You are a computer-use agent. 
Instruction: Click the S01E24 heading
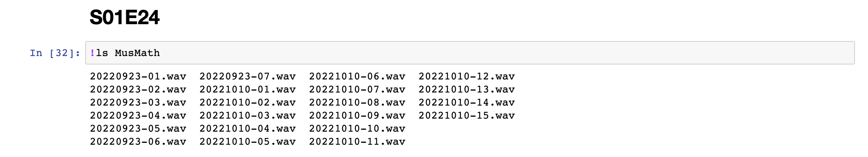click(125, 18)
